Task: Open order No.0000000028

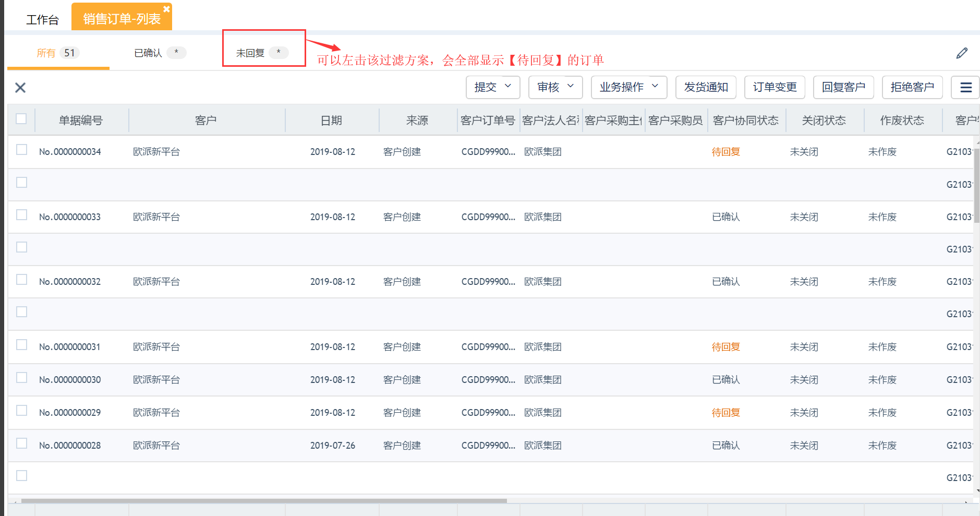Action: click(x=70, y=446)
